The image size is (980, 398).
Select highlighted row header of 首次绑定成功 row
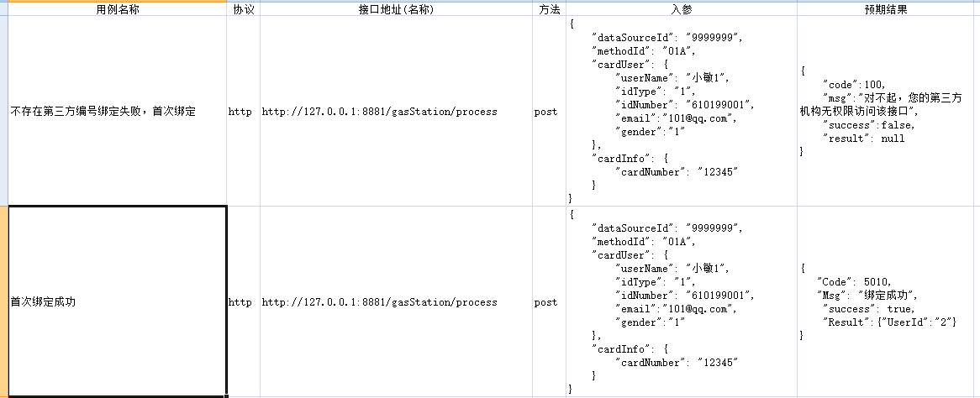point(3,301)
